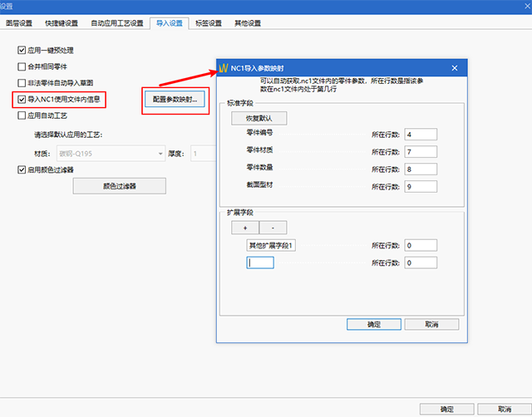
Task: Expand the 厚度 dropdown
Action: click(204, 153)
